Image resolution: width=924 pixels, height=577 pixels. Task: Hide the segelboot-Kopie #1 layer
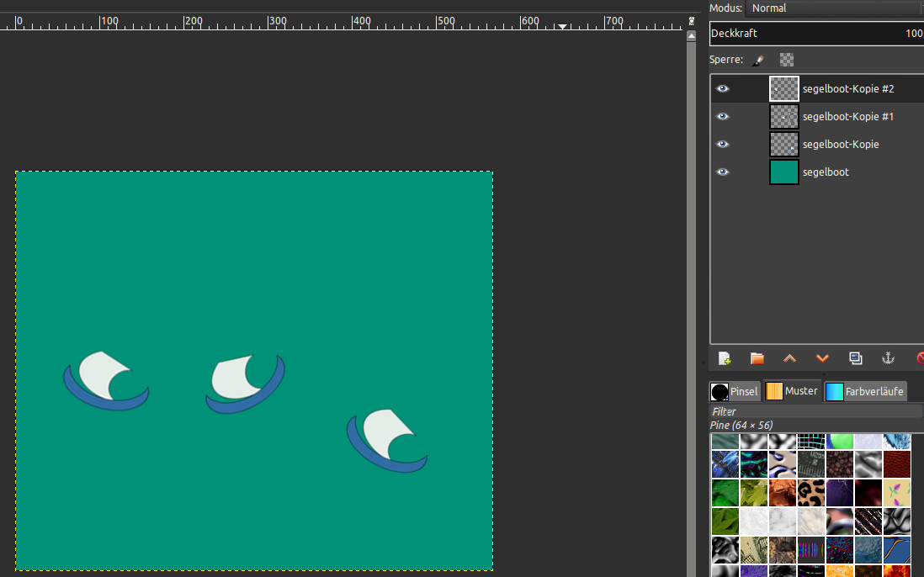coord(722,117)
